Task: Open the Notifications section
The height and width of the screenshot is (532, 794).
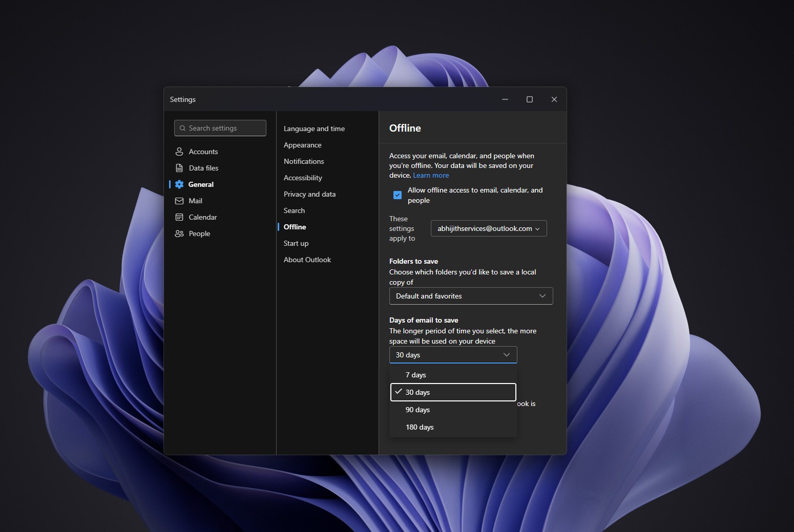Action: [304, 161]
